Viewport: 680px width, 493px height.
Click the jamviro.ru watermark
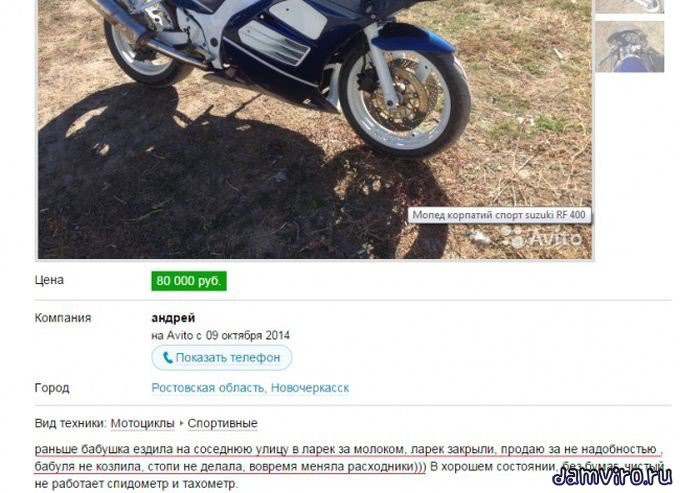[612, 476]
